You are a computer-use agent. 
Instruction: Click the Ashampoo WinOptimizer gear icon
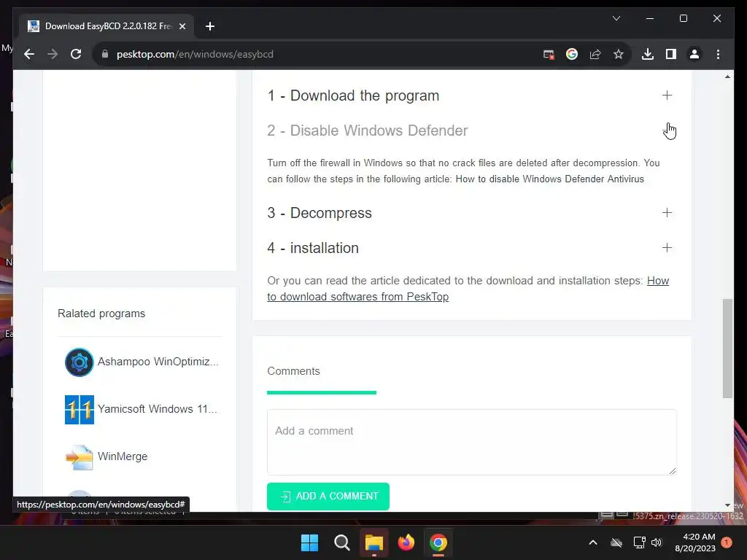pyautogui.click(x=79, y=362)
